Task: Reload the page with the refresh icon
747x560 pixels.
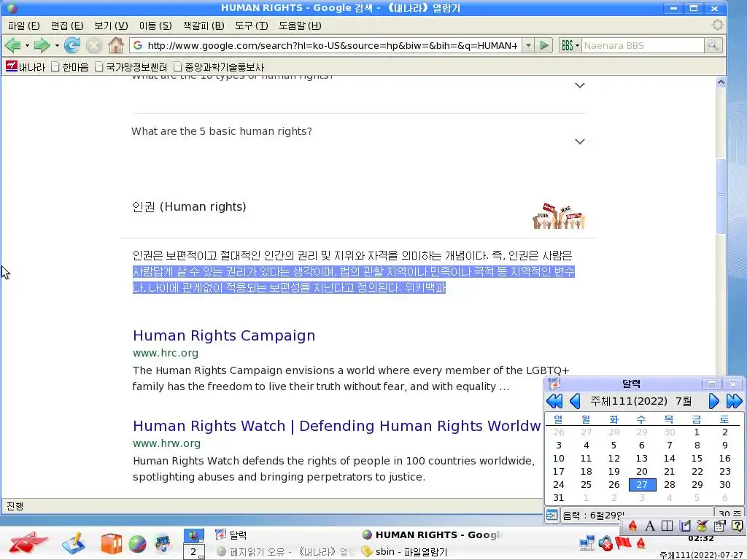Action: click(72, 46)
